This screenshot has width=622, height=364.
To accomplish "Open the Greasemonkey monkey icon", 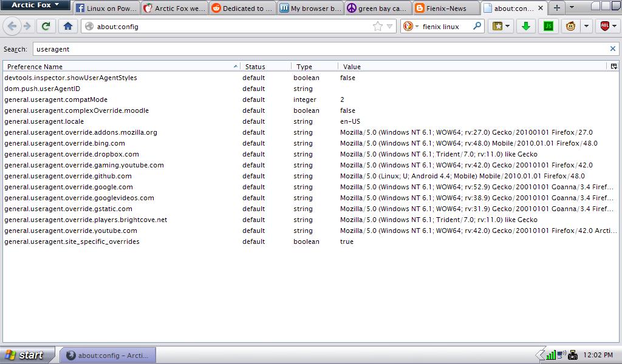I will 570,26.
